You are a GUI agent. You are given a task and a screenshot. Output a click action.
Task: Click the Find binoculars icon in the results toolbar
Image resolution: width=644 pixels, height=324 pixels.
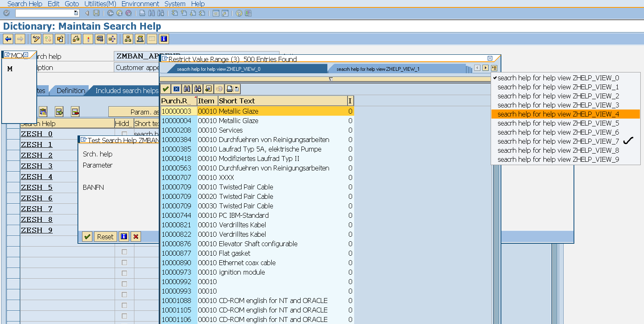187,89
